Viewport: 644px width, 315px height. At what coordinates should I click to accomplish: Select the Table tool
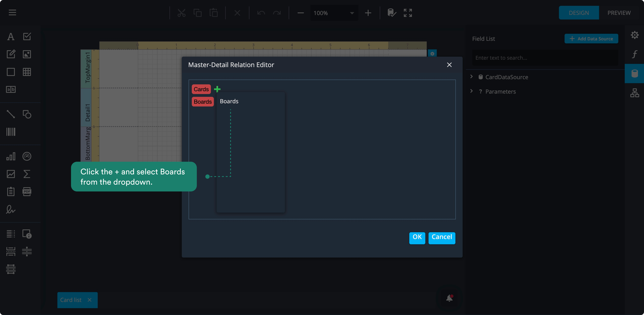click(x=27, y=72)
